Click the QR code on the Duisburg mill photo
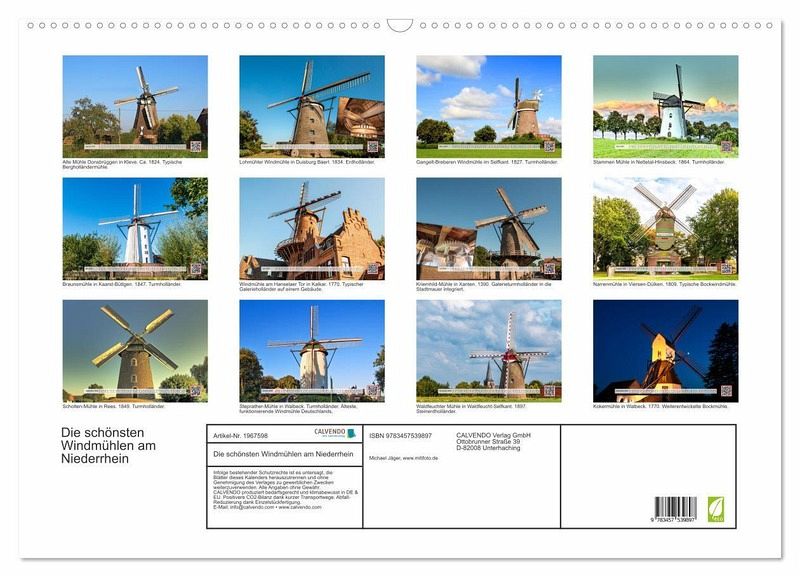The height and width of the screenshot is (577, 800). point(373,146)
